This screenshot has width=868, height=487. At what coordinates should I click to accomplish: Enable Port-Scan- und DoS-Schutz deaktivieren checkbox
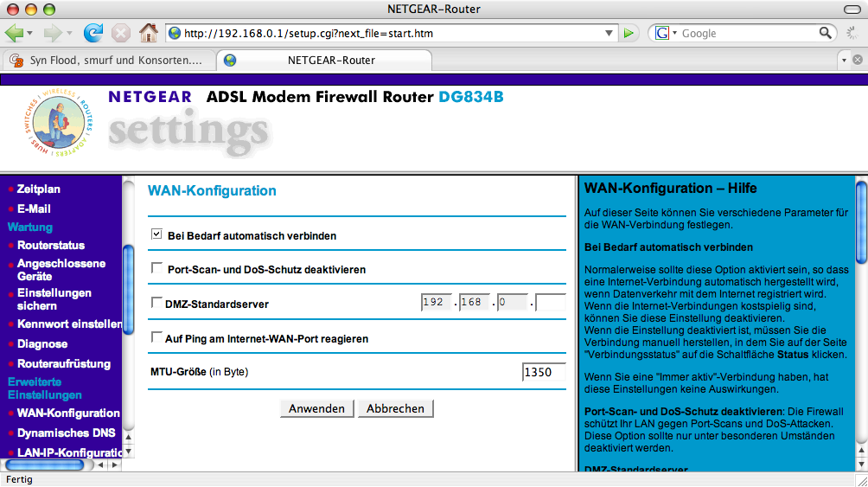pyautogui.click(x=156, y=268)
